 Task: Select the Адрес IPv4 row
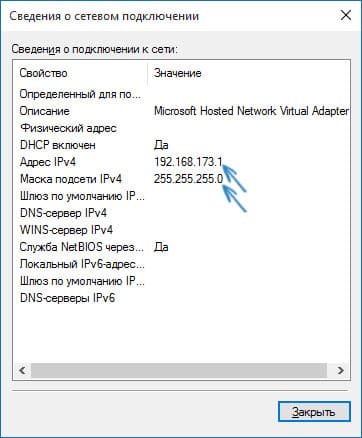point(182,162)
